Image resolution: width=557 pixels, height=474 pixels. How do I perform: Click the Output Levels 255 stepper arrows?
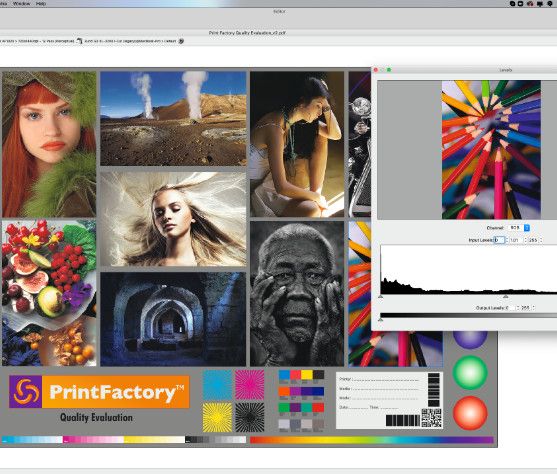coord(533,307)
